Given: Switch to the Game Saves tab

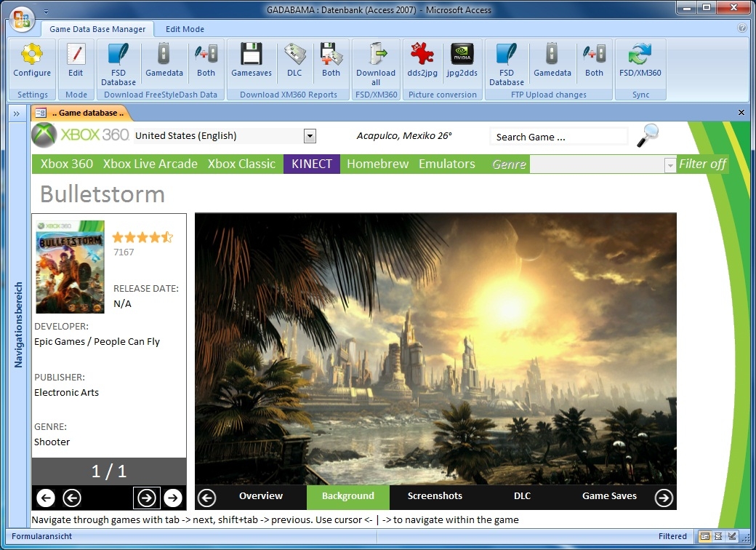Looking at the screenshot, I should 609,496.
